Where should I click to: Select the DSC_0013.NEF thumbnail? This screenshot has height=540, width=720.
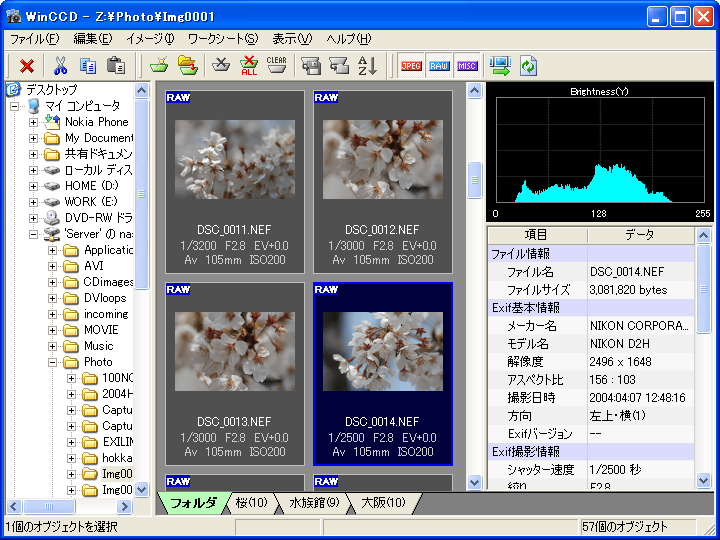(x=235, y=374)
